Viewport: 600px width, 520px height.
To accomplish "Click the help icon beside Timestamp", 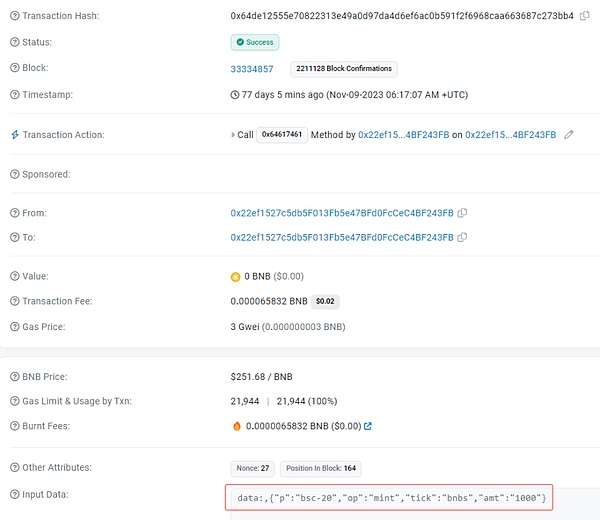I will click(14, 95).
